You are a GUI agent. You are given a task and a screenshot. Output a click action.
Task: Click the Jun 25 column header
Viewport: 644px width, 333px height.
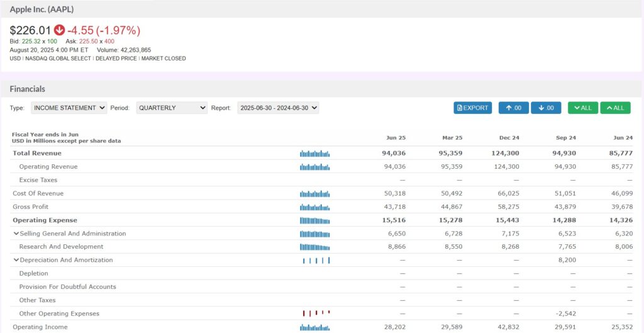(x=396, y=138)
